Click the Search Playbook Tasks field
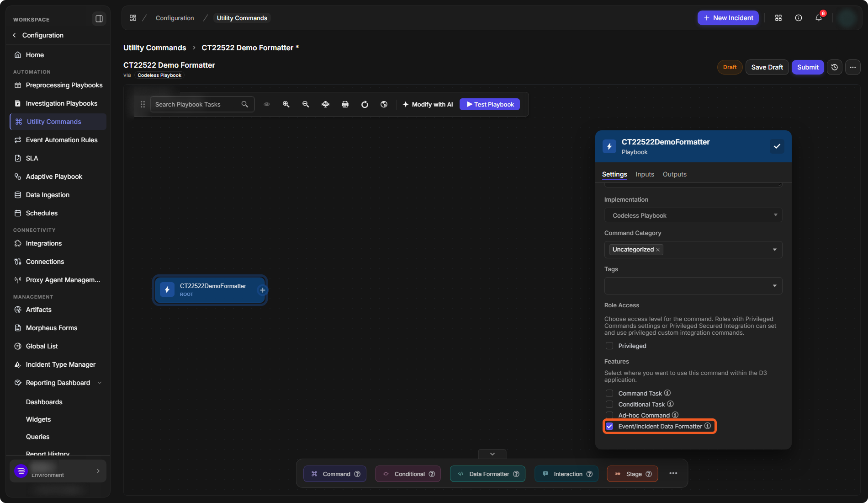The width and height of the screenshot is (868, 503). tap(202, 104)
